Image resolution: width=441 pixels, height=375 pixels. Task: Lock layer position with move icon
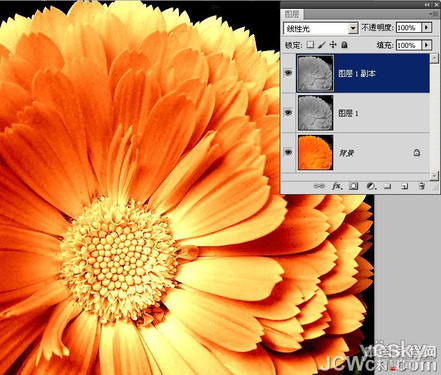coord(333,45)
